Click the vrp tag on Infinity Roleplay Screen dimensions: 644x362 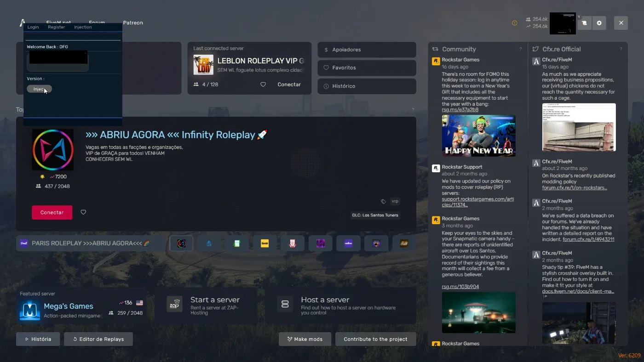(395, 201)
